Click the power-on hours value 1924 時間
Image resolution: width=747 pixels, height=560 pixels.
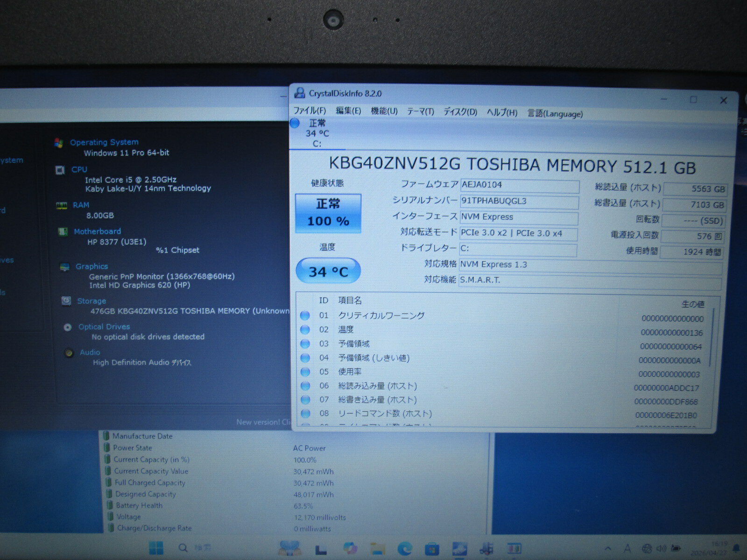pos(692,252)
